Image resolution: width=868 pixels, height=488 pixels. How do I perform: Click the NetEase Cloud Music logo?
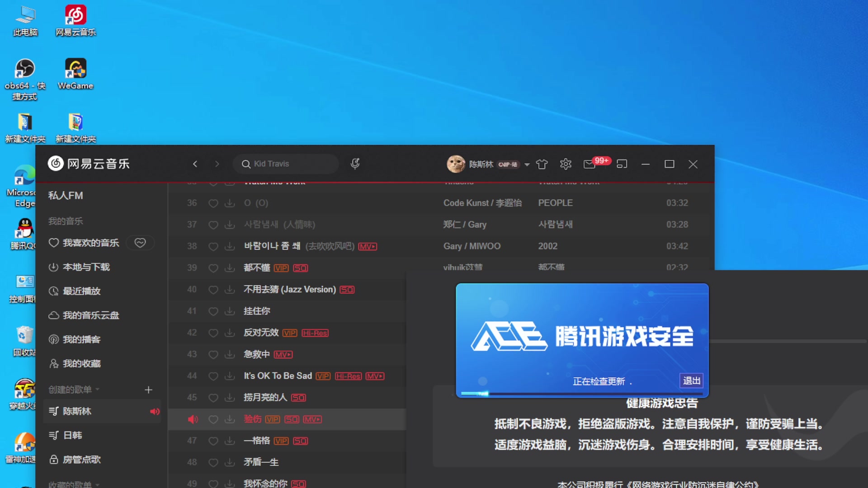click(x=89, y=164)
